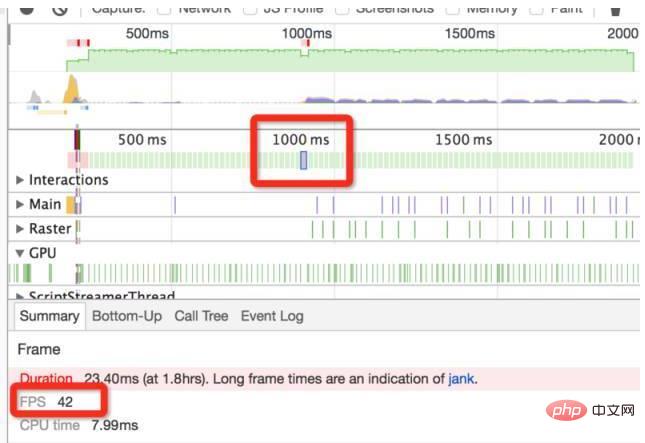Collapse the GPU track
The height and width of the screenshot is (443, 645).
click(x=19, y=253)
